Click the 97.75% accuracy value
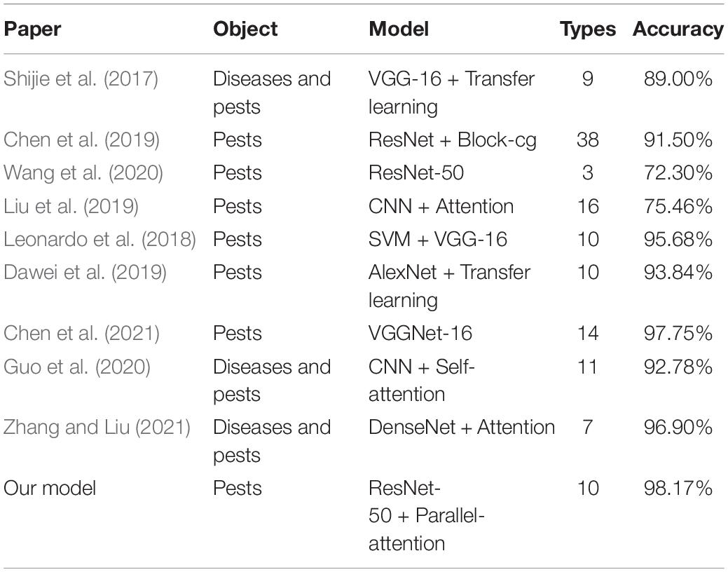Image resolution: width=728 pixels, height=572 pixels. coord(678,334)
